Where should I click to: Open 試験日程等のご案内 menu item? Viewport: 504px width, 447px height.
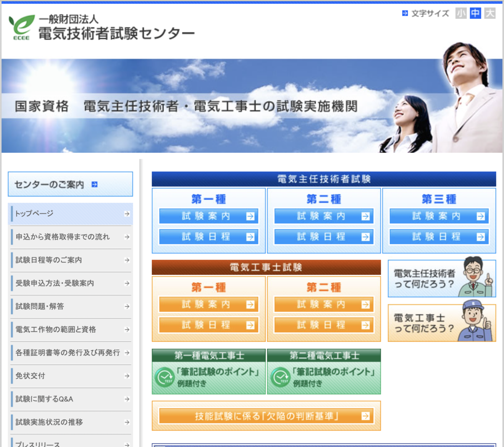click(x=71, y=260)
